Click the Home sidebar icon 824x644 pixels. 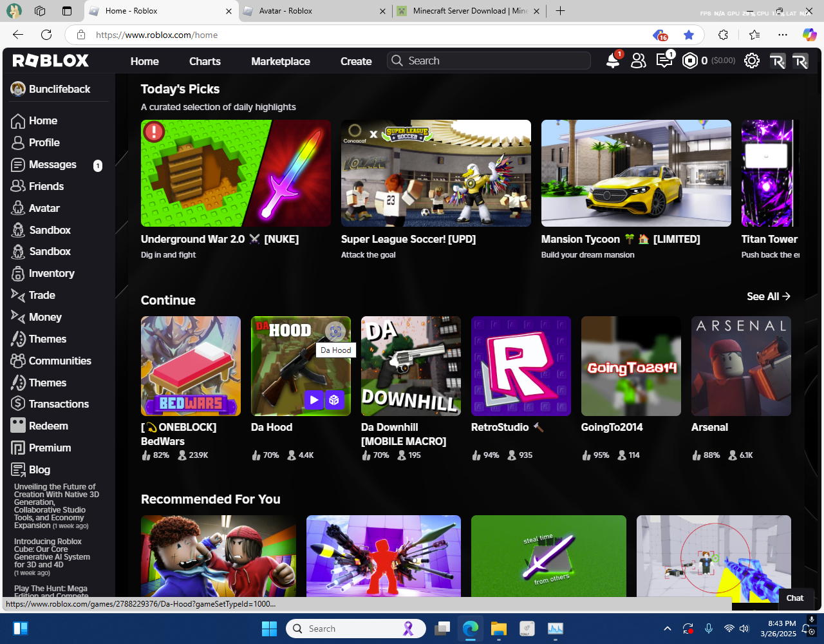pyautogui.click(x=18, y=121)
